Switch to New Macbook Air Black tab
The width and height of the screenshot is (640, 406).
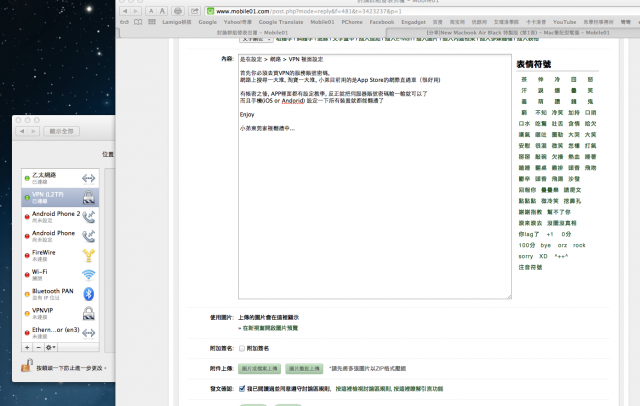coord(518,33)
